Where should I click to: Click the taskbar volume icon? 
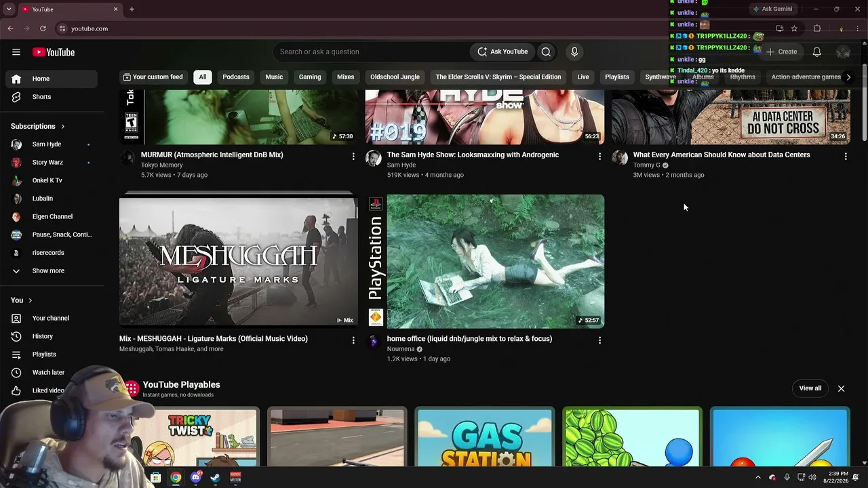[x=812, y=477]
